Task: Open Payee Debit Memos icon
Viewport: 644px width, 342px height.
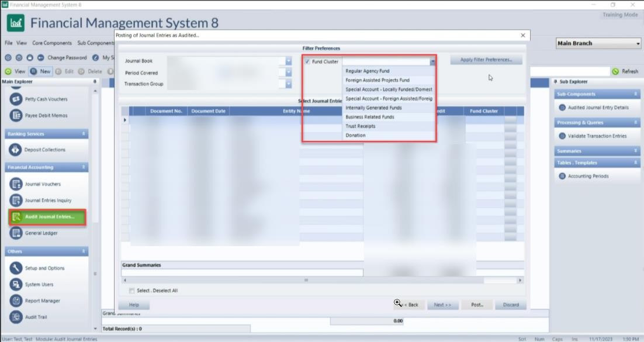Action: [16, 116]
